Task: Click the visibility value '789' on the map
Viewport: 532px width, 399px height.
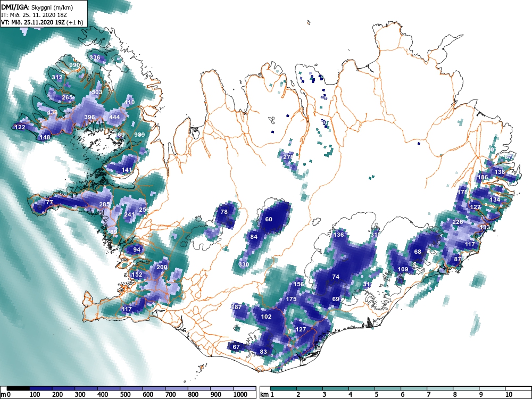Action: (x=112, y=232)
